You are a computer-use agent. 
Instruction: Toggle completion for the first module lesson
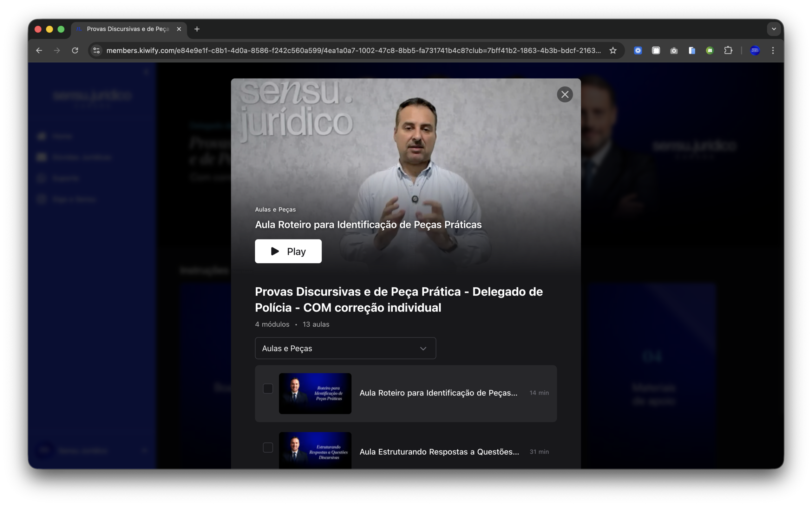point(268,388)
